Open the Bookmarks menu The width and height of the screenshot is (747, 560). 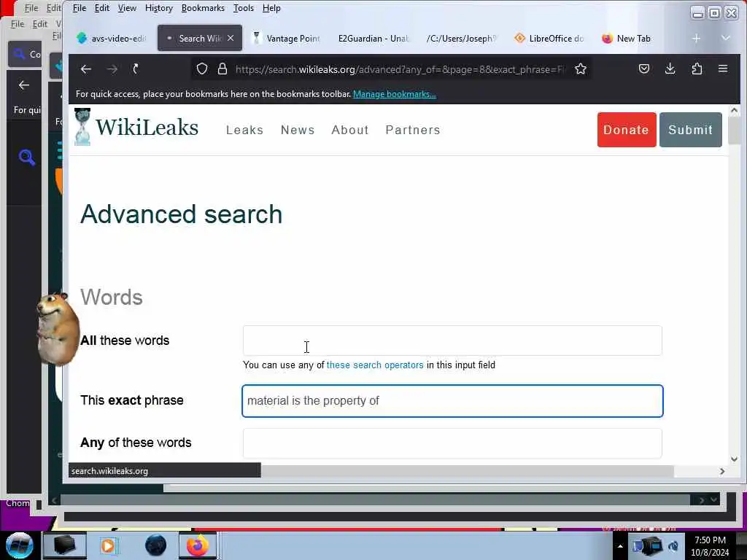pyautogui.click(x=203, y=8)
